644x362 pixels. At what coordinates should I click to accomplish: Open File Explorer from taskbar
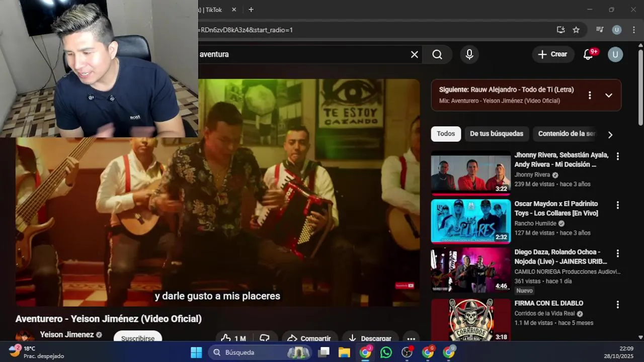tap(344, 352)
